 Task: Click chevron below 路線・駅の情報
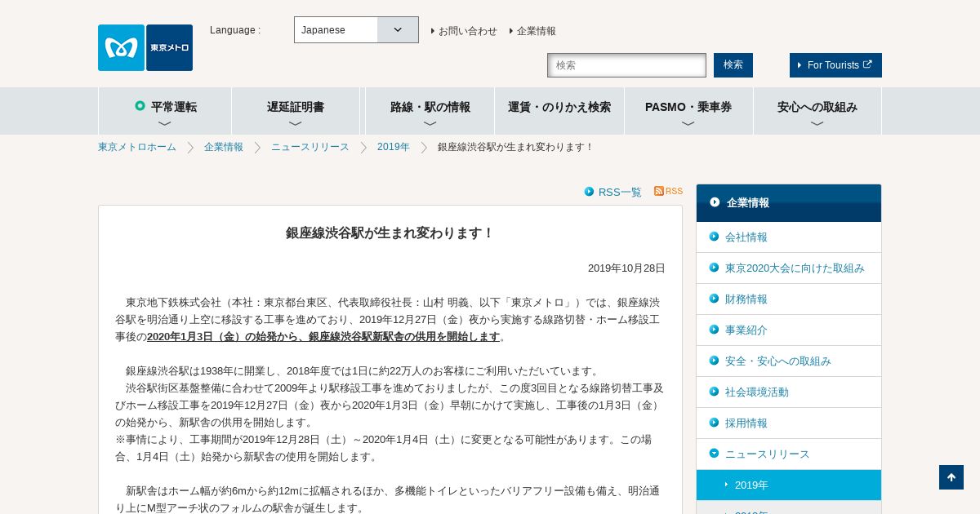[430, 124]
